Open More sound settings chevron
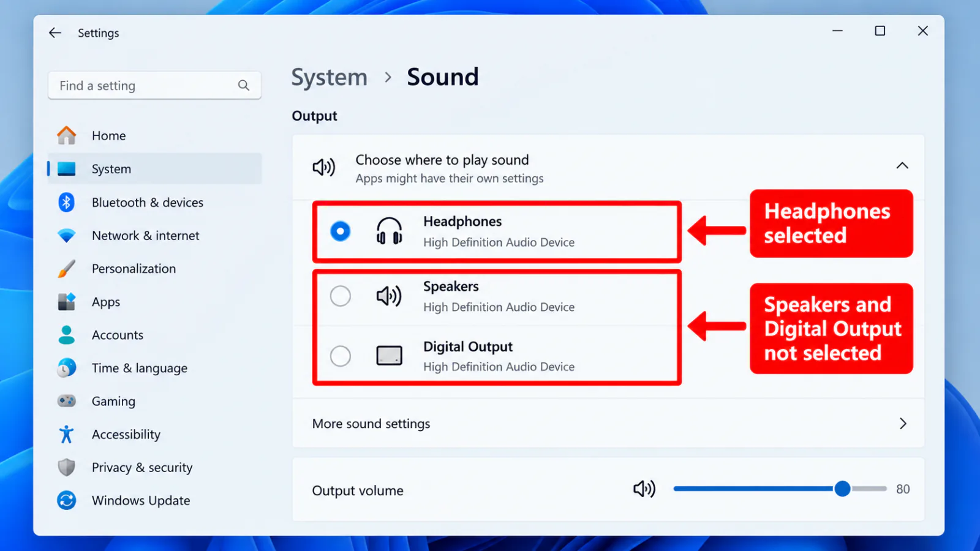 click(x=903, y=424)
